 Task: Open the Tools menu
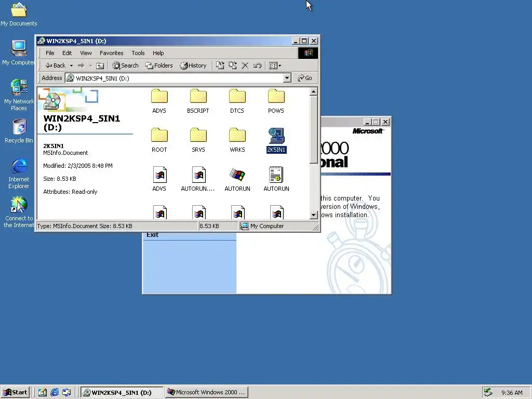(x=138, y=53)
